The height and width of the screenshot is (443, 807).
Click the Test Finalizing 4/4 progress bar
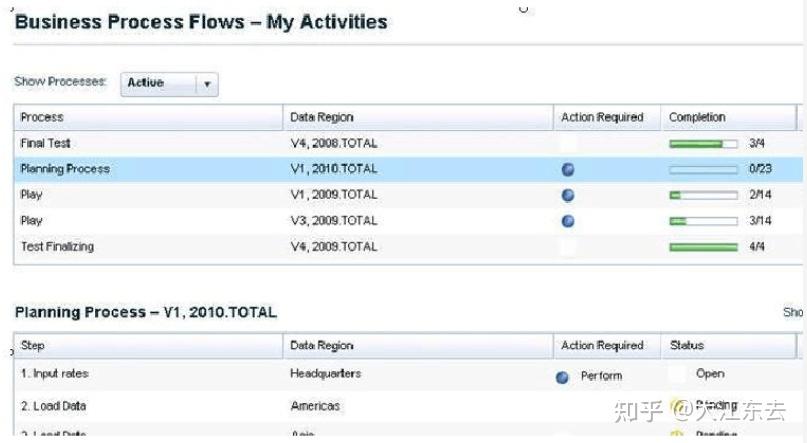coord(703,246)
